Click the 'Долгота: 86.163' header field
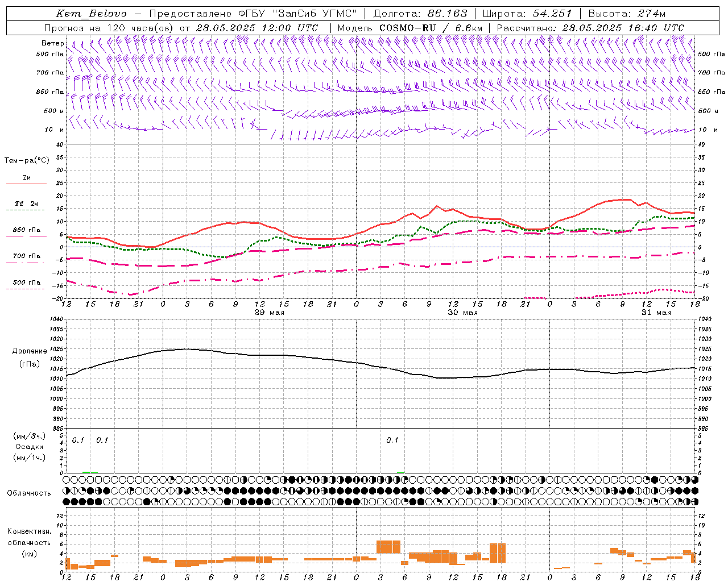This screenshot has width=728, height=582. point(420,14)
